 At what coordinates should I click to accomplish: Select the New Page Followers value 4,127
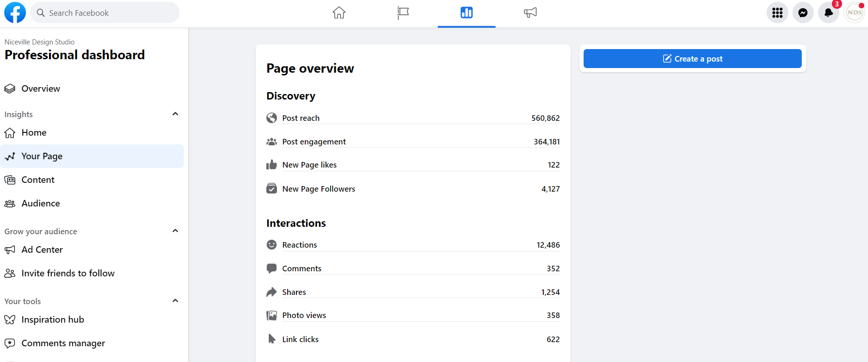[550, 189]
